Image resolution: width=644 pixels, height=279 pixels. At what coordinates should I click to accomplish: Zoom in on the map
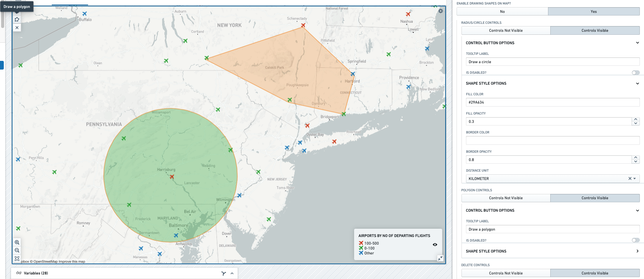[17, 242]
